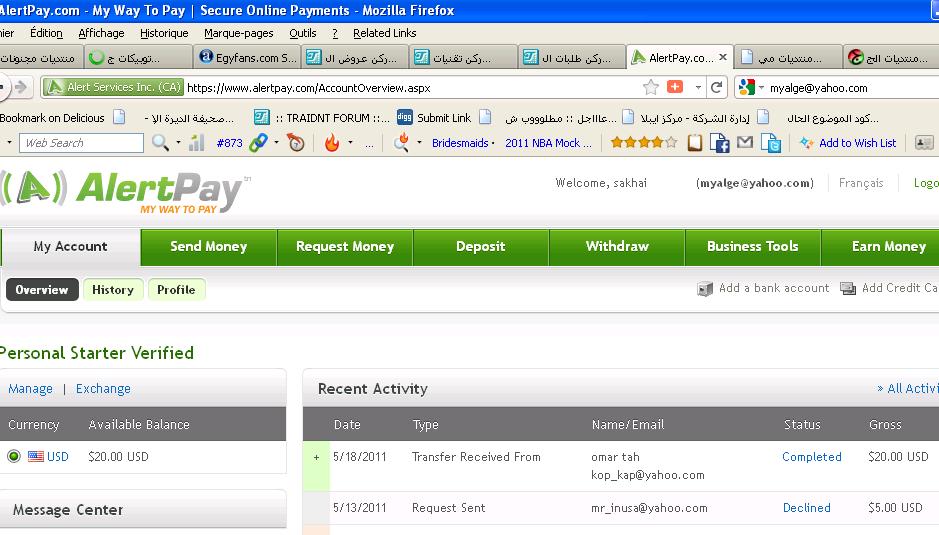Screen dimensions: 939x535
Task: Click the Google search engine icon
Action: pos(746,87)
